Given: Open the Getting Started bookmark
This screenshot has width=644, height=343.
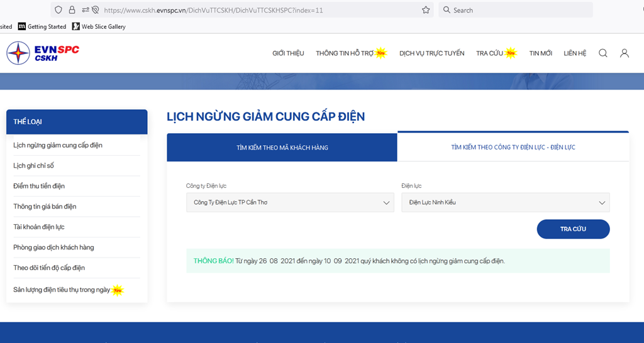Looking at the screenshot, I should 42,26.
